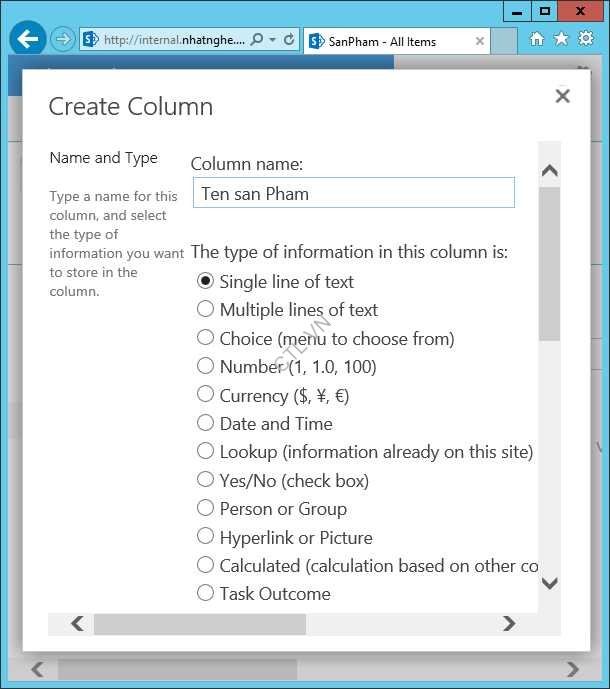Choose the Yes/No (check box) type
The width and height of the screenshot is (610, 689).
205,480
